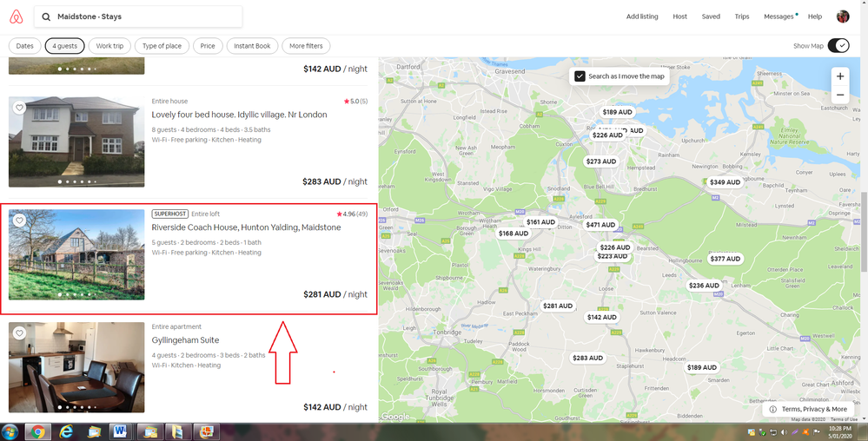
Task: Select the $236 AUD map price marker
Action: [x=704, y=286]
